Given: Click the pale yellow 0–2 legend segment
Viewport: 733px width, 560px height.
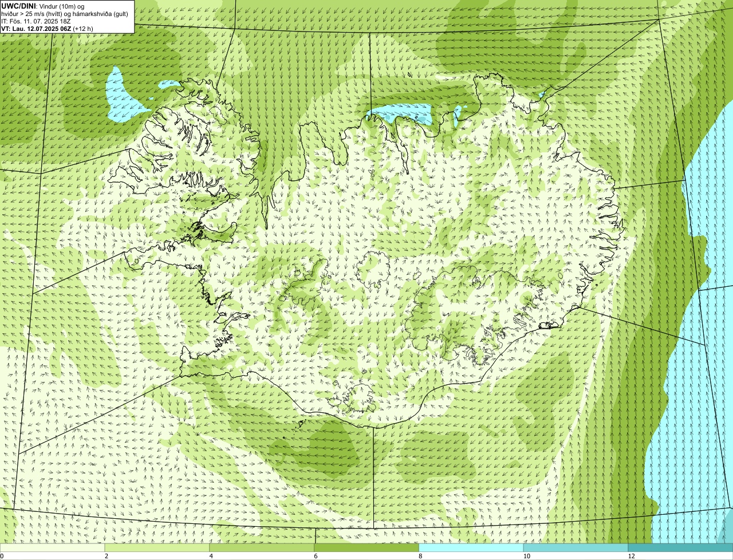Looking at the screenshot, I should [x=53, y=548].
